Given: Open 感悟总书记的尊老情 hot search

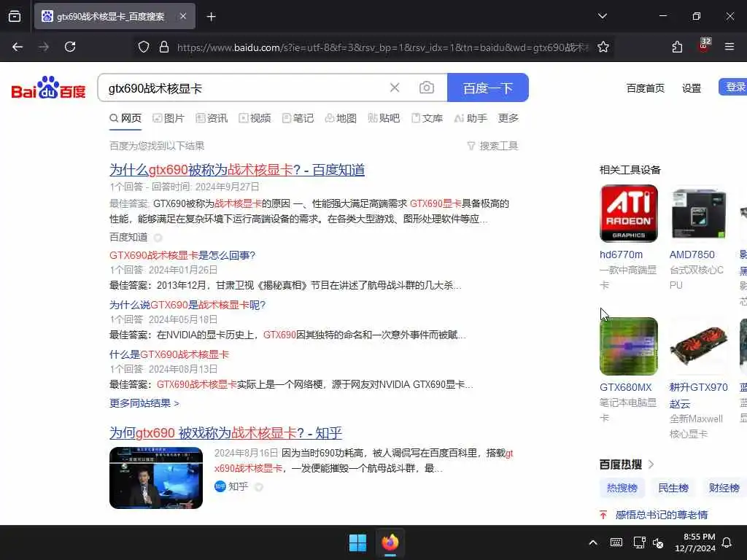Looking at the screenshot, I should pyautogui.click(x=661, y=515).
